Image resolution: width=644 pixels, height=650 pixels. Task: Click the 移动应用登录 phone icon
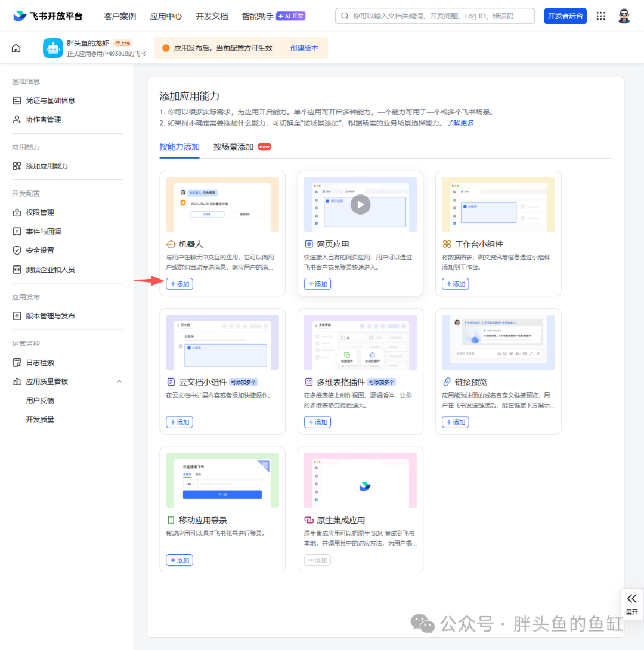[x=171, y=520]
